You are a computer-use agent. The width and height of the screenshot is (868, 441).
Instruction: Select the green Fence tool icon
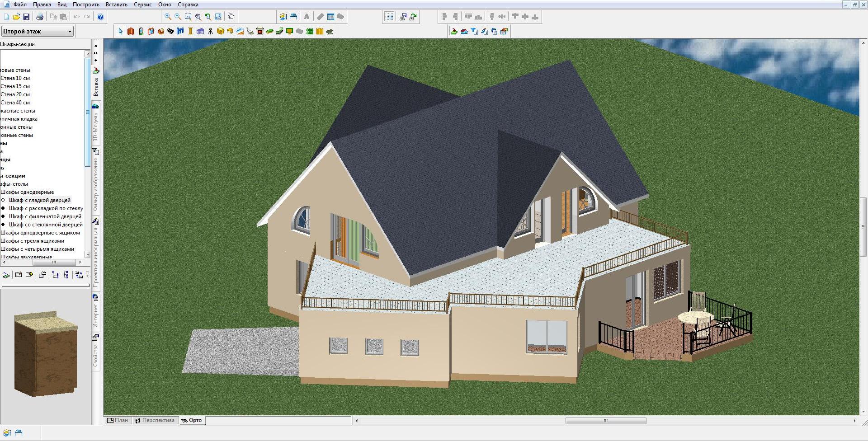tap(310, 31)
